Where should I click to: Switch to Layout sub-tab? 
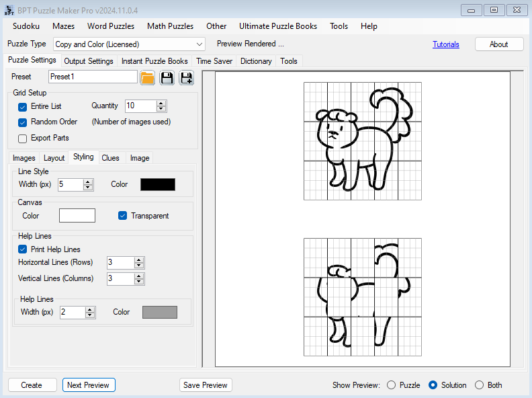click(x=54, y=158)
